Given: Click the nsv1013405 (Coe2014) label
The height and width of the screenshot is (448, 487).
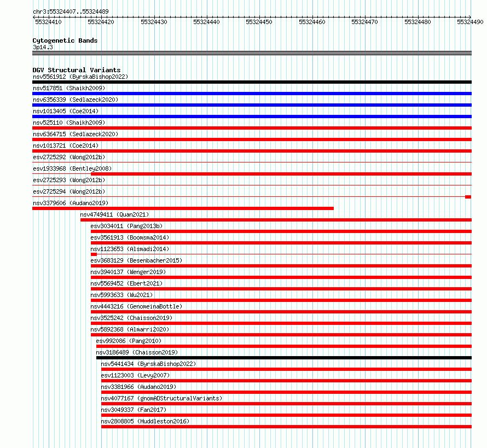Looking at the screenshot, I should click(66, 111).
